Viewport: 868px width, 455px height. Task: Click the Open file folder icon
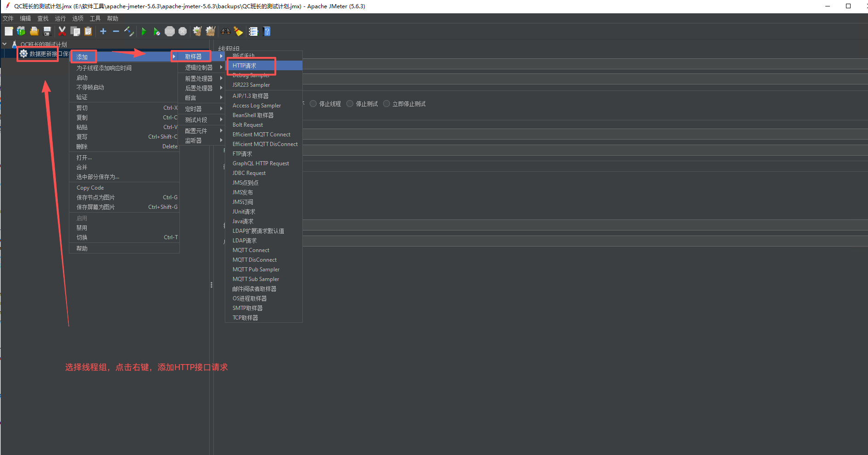pos(34,31)
